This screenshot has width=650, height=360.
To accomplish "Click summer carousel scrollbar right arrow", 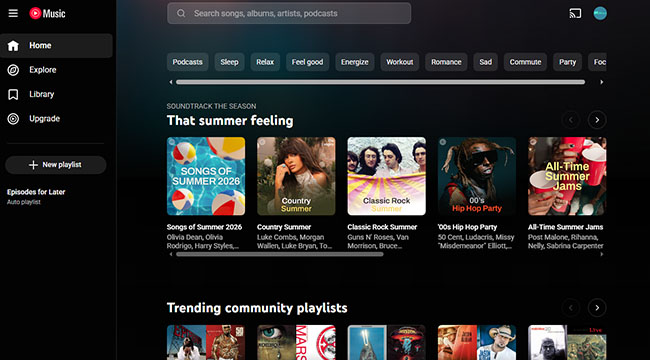I will [x=602, y=254].
